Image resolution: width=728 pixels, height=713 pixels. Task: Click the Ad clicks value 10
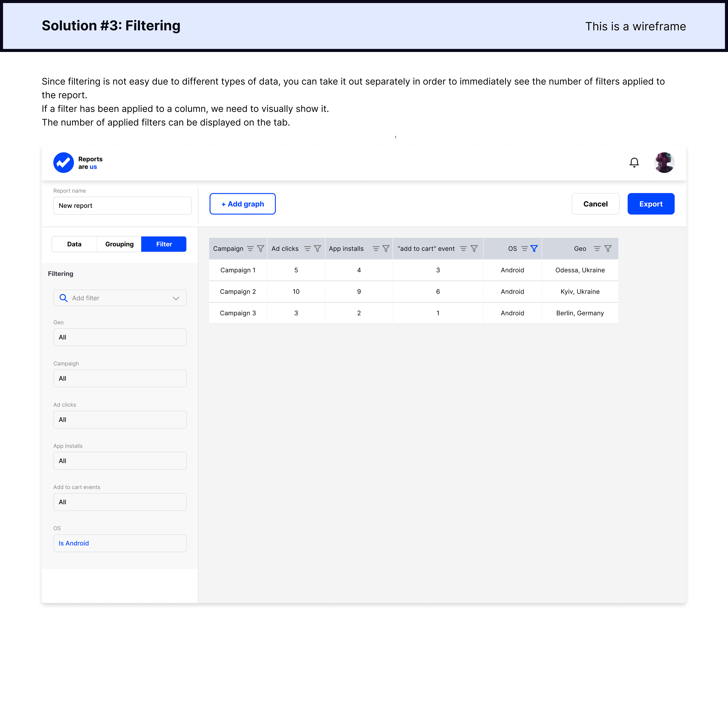tap(296, 291)
